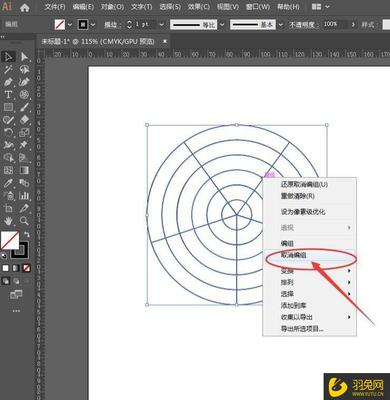390x400 pixels.
Task: Select the Magic Wand tool
Action: [8, 69]
